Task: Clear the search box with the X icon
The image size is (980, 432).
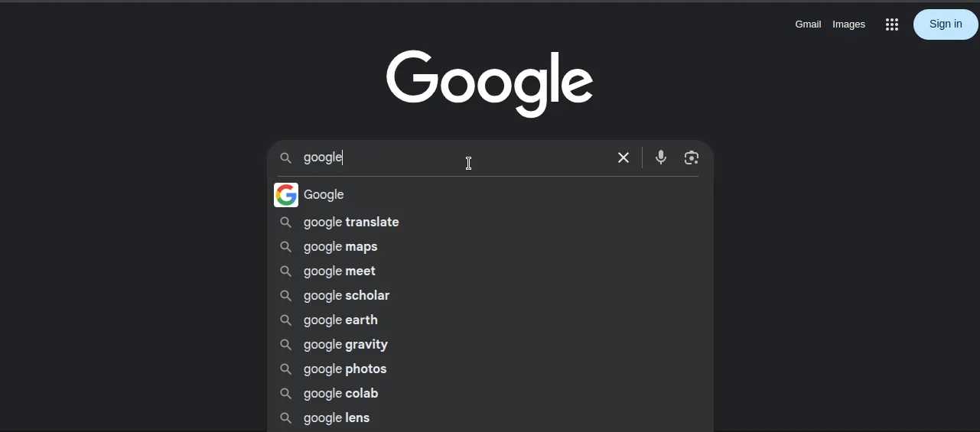Action: [x=623, y=158]
